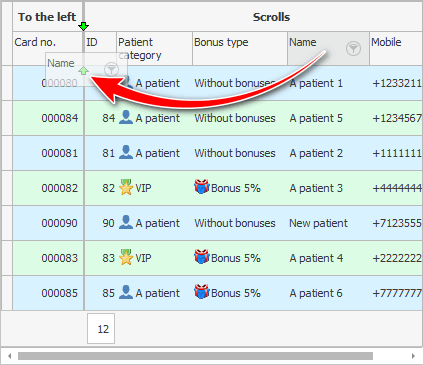This screenshot has width=423, height=365.
Task: Click the horizontal scrollbar thumb
Action: coord(195,356)
